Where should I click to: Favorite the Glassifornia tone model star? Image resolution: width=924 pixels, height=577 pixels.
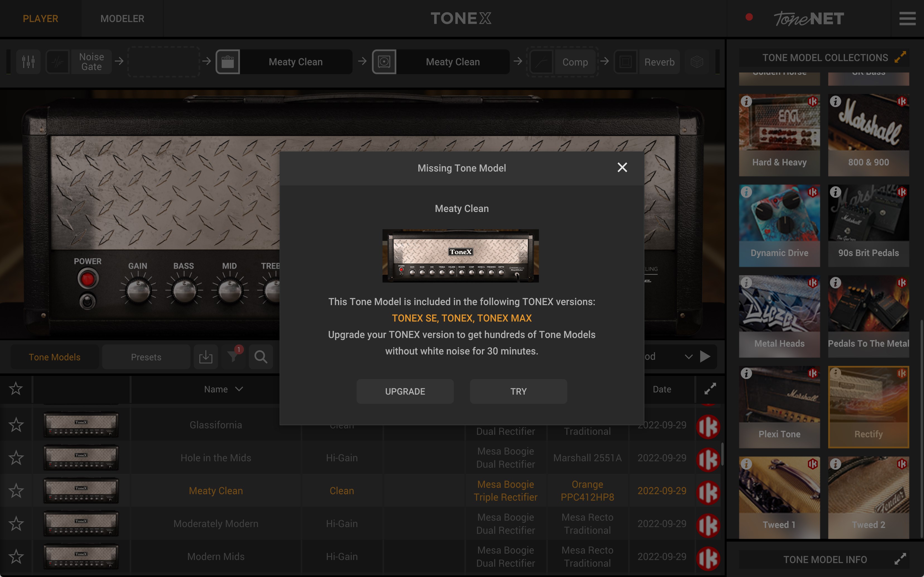point(16,425)
